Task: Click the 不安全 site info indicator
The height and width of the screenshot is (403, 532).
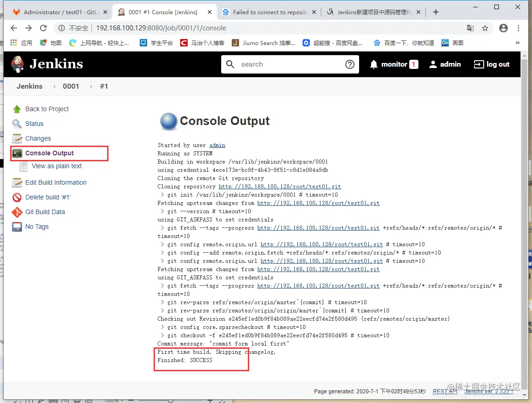Action: coord(73,28)
